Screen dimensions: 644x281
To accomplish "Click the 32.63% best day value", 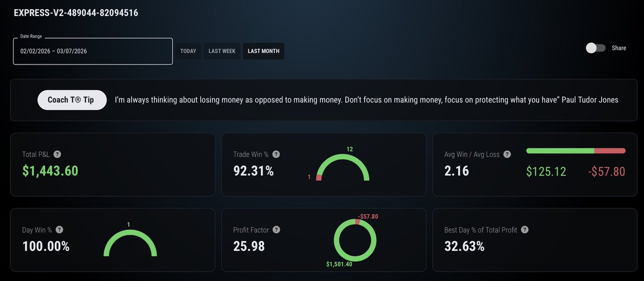I will coord(465,246).
